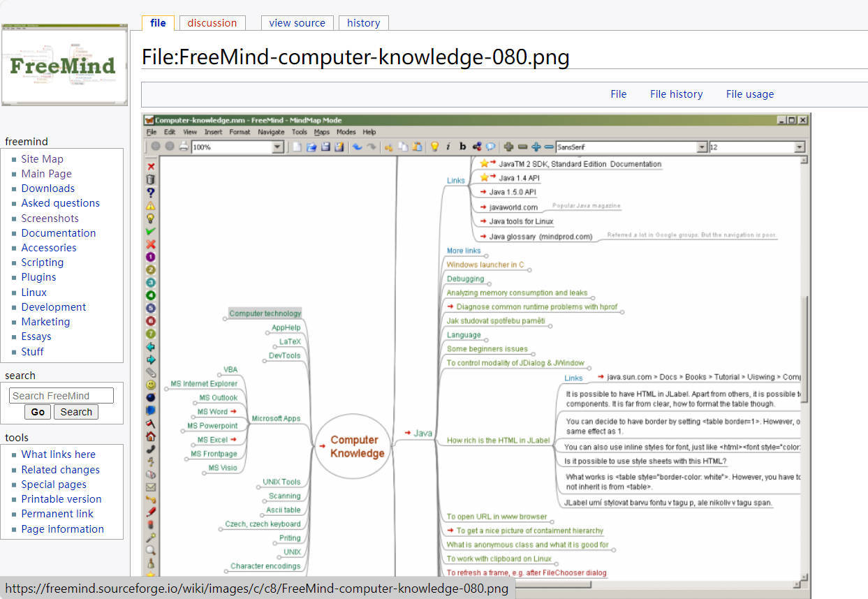
Task: Open the Downloads link in sidebar
Action: [x=47, y=188]
